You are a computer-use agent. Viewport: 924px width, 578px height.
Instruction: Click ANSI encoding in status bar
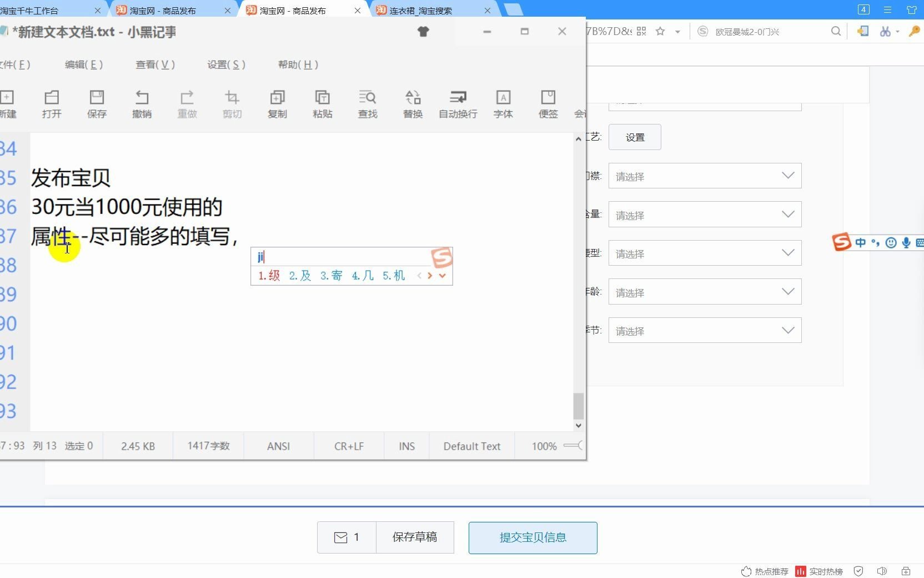point(278,446)
